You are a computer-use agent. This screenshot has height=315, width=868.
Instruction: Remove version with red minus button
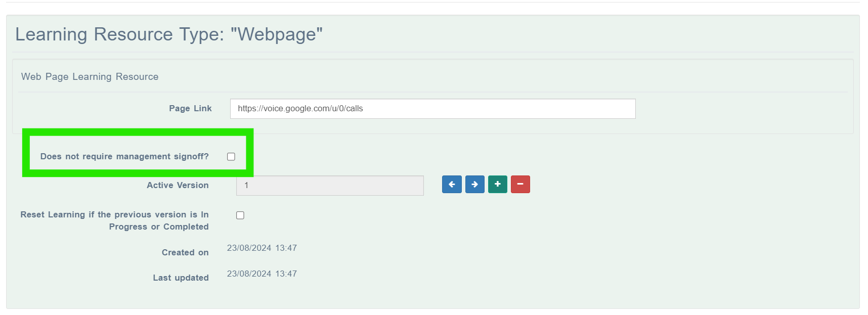(520, 185)
